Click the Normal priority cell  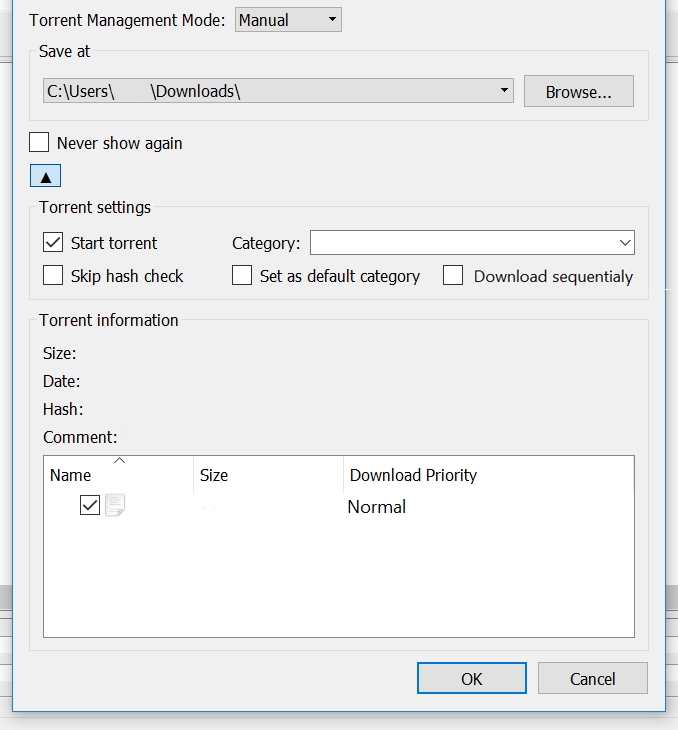point(376,507)
